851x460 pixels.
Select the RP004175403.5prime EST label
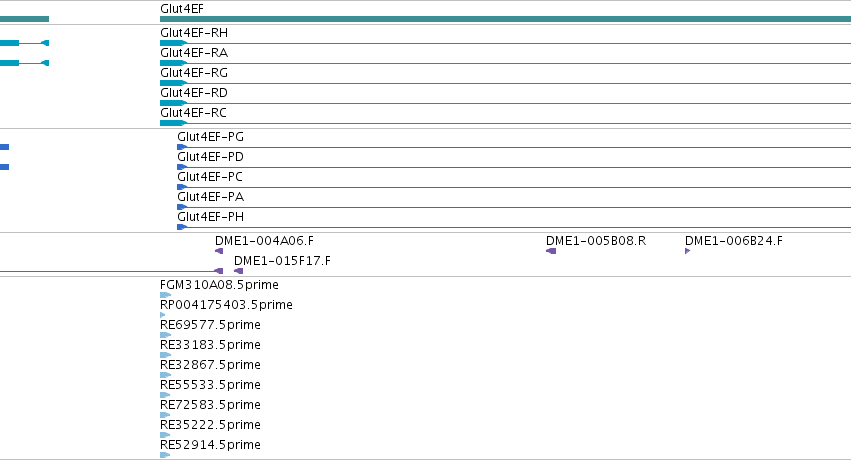pyautogui.click(x=226, y=305)
